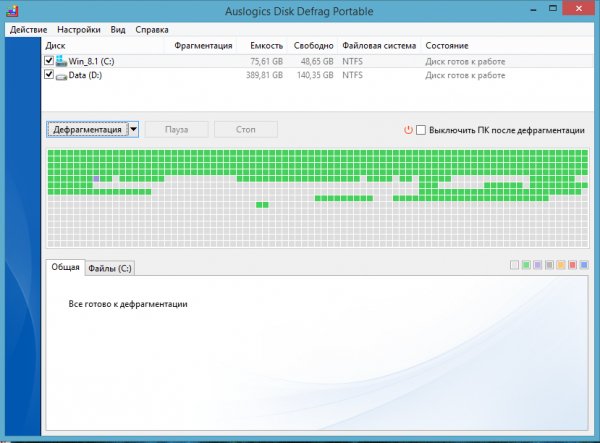The height and width of the screenshot is (443, 600).
Task: Click the isolated green block pair in cluster map
Action: point(262,205)
